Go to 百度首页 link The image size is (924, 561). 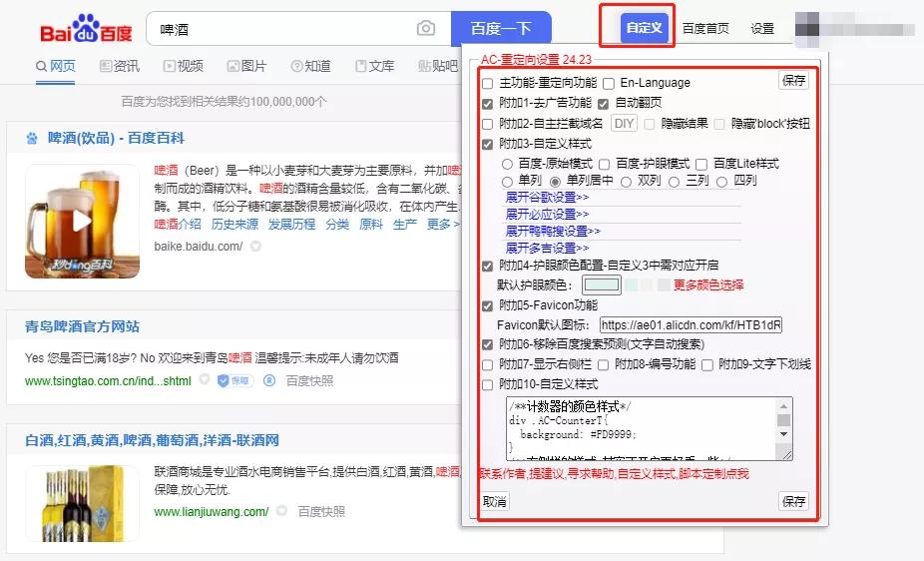click(x=705, y=28)
